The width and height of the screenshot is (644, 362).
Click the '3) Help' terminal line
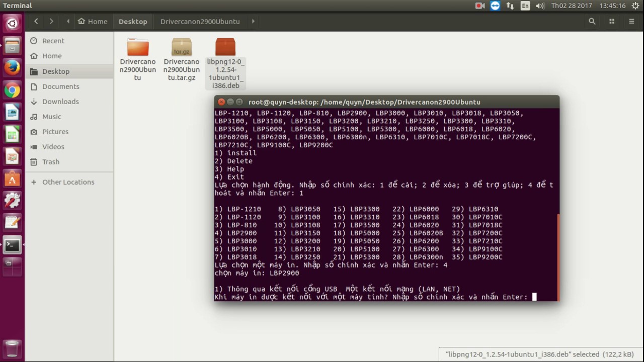229,169
